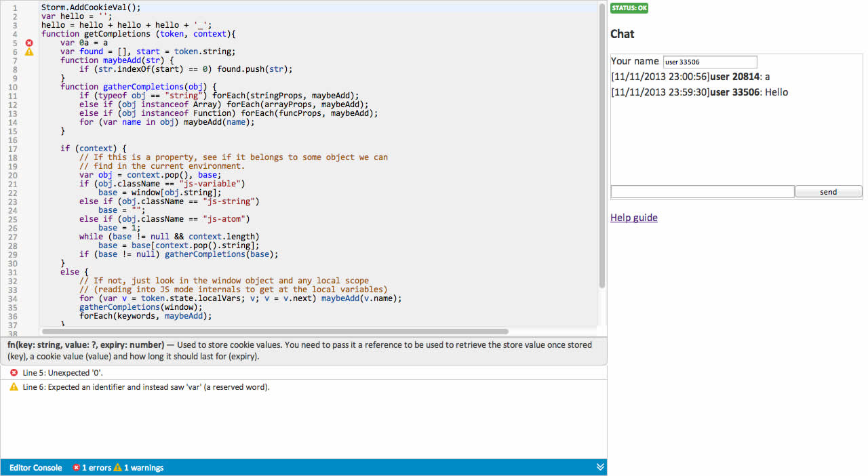Click the editor vertical scrollbar
Image resolution: width=868 pixels, height=476 pixels.
pyautogui.click(x=602, y=146)
